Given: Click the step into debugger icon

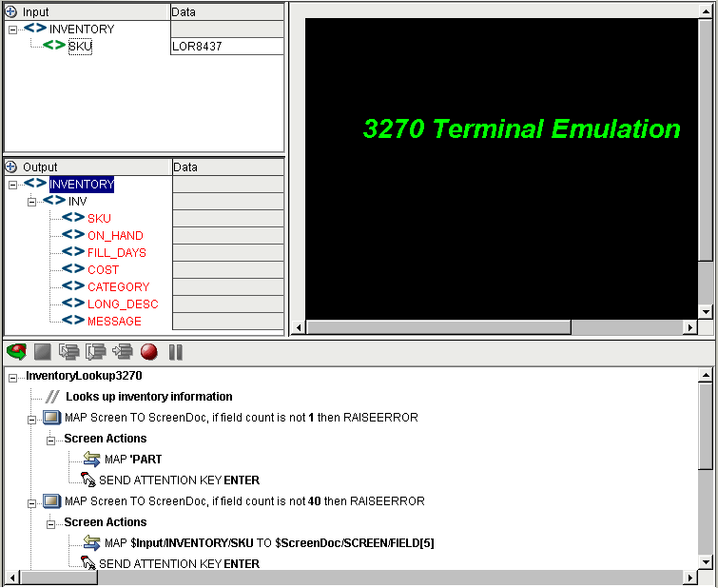Looking at the screenshot, I should coord(69,352).
